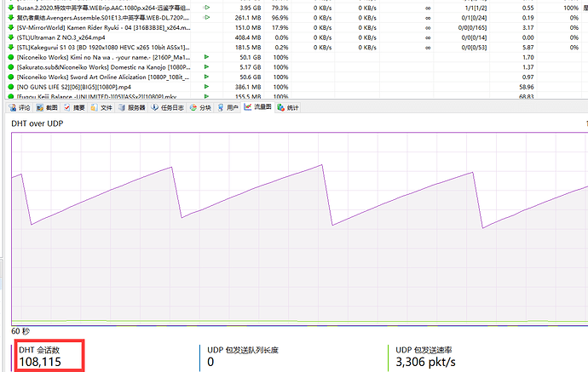The height and width of the screenshot is (372, 588).
Task: Switch to the 文件 (files) tab
Action: click(101, 107)
